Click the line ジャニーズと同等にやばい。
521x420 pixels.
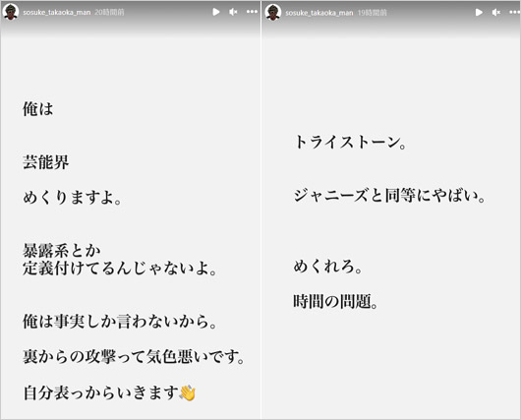tap(389, 195)
